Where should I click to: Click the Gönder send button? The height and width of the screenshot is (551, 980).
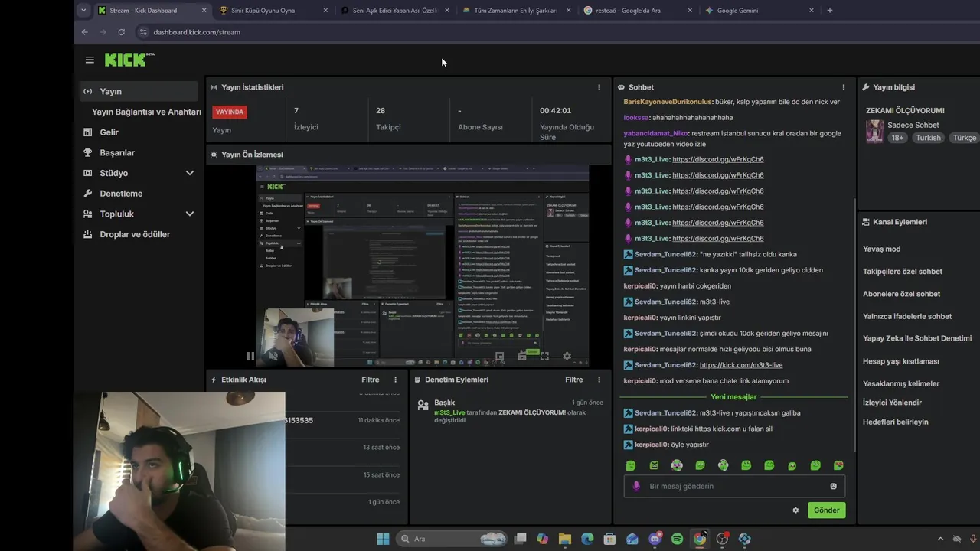826,510
